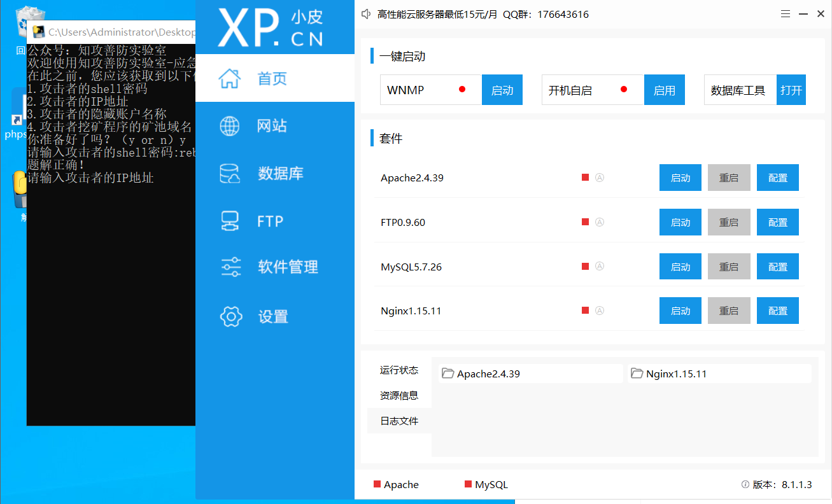Open the 数据库 database section

pyautogui.click(x=275, y=173)
